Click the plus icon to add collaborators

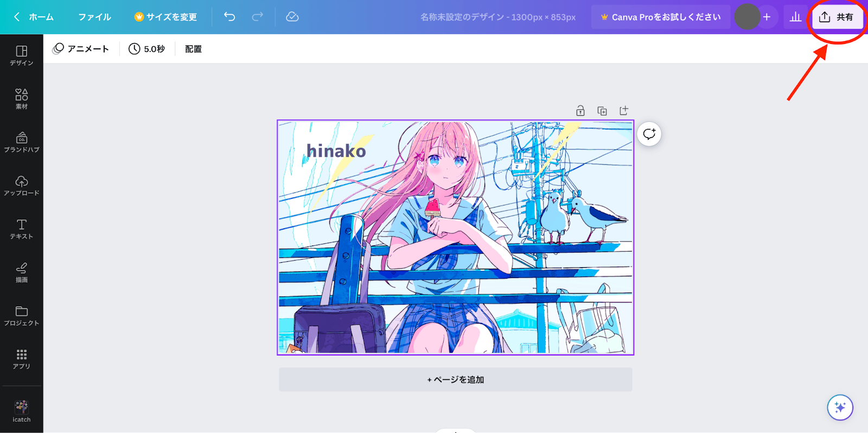click(767, 17)
